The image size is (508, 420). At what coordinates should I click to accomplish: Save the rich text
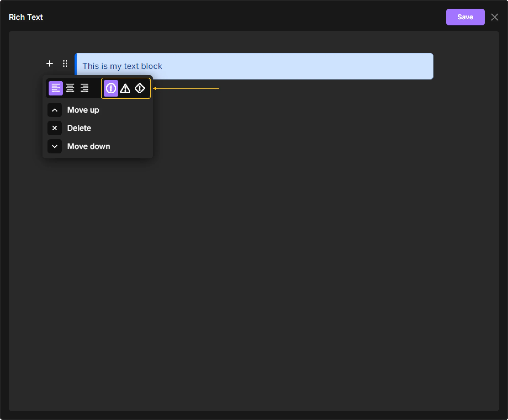465,17
